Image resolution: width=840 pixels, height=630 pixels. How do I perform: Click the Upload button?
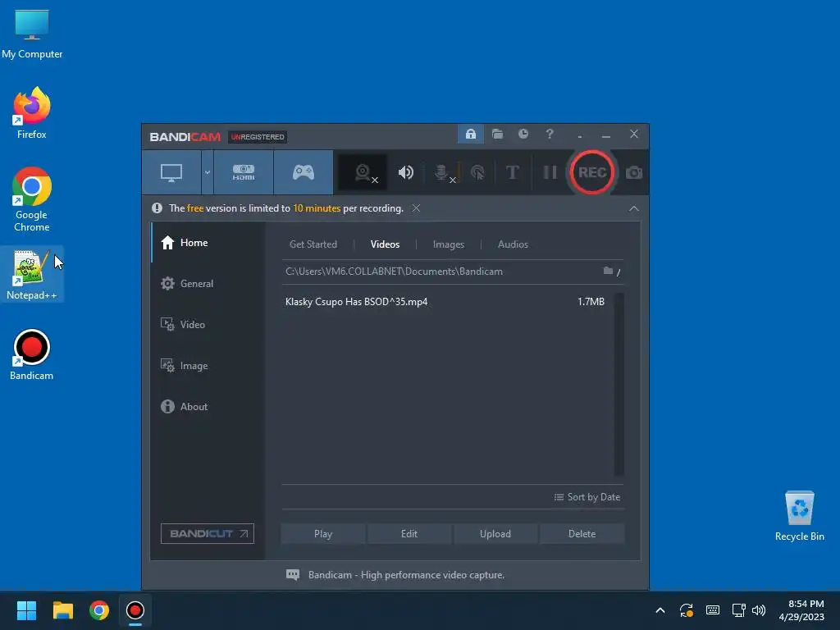(x=495, y=533)
